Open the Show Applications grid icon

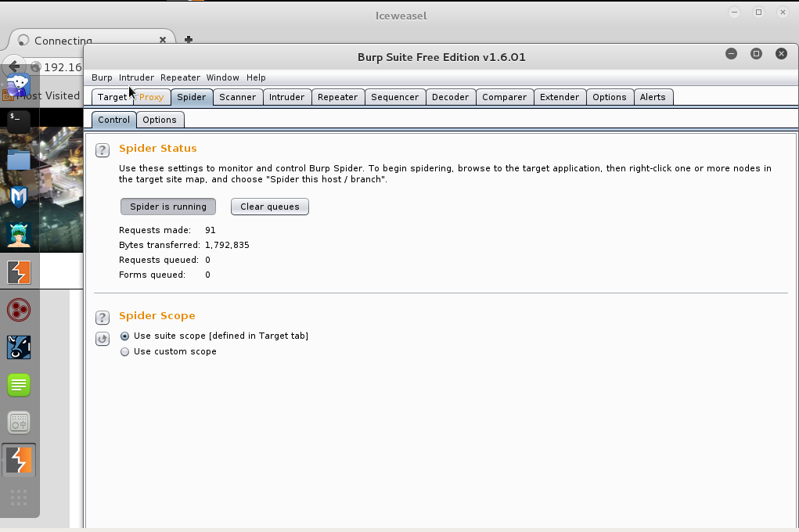pos(19,498)
